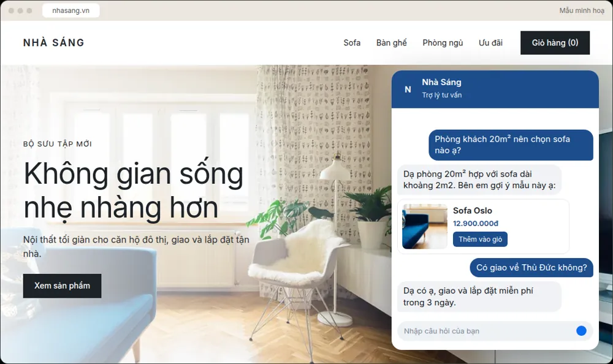Click the reply about giao và lắp đặt miễn phí
Screen dimensions: 613x364
pyautogui.click(x=479, y=297)
